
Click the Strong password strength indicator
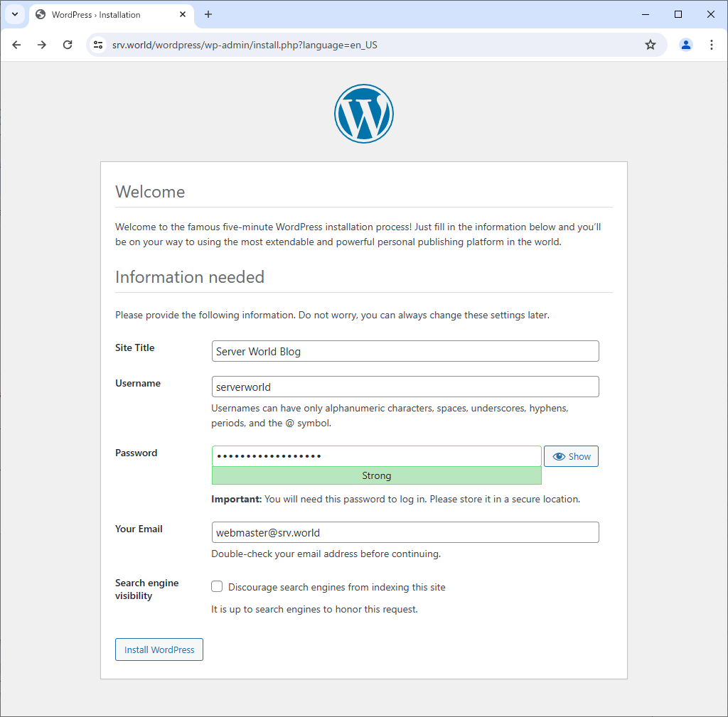pyautogui.click(x=377, y=475)
